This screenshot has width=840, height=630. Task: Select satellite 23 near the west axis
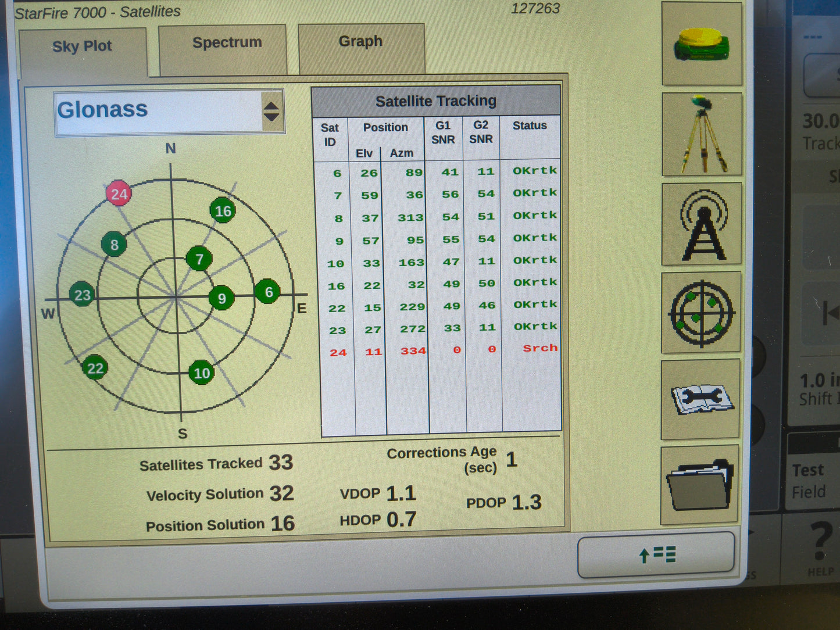tap(82, 295)
